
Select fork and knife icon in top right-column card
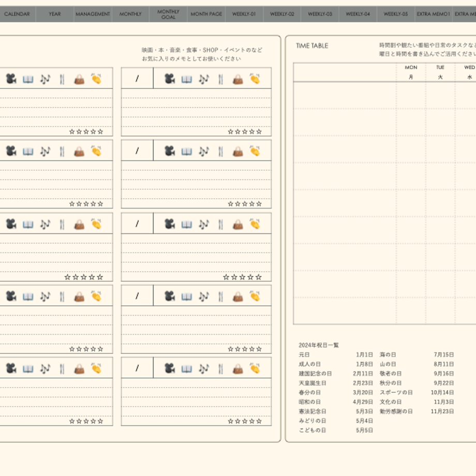pyautogui.click(x=221, y=79)
